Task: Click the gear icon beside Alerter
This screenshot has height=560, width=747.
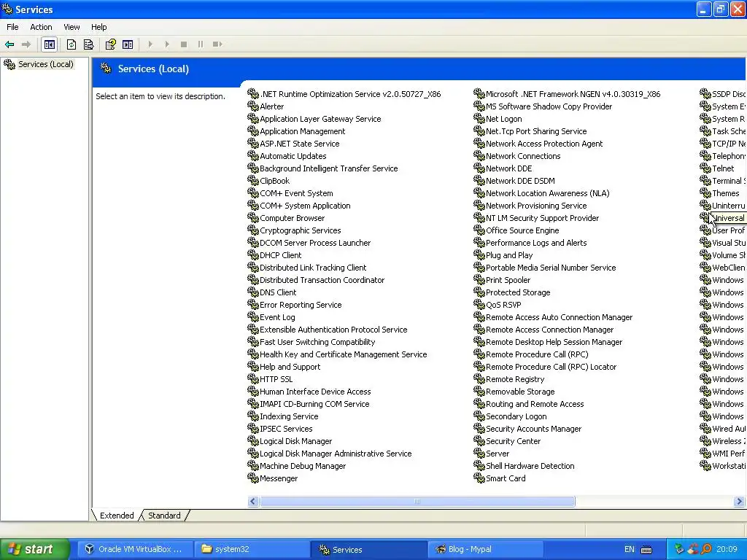Action: 253,106
